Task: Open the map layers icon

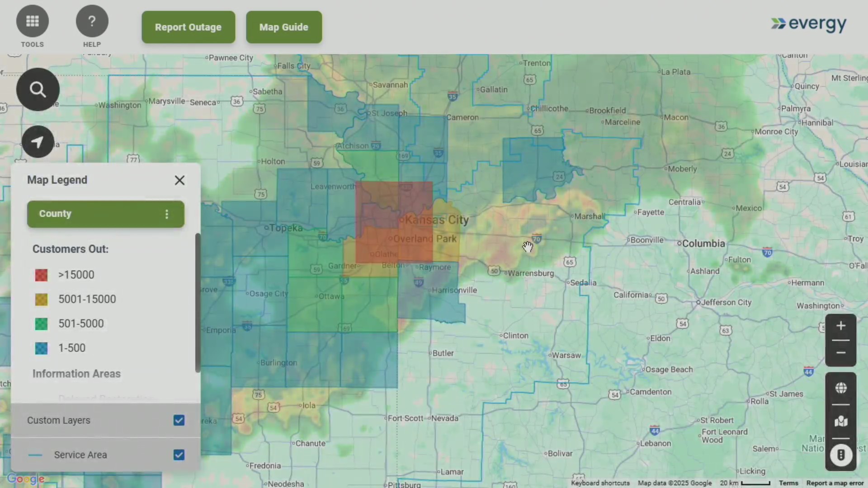Action: coord(841,422)
